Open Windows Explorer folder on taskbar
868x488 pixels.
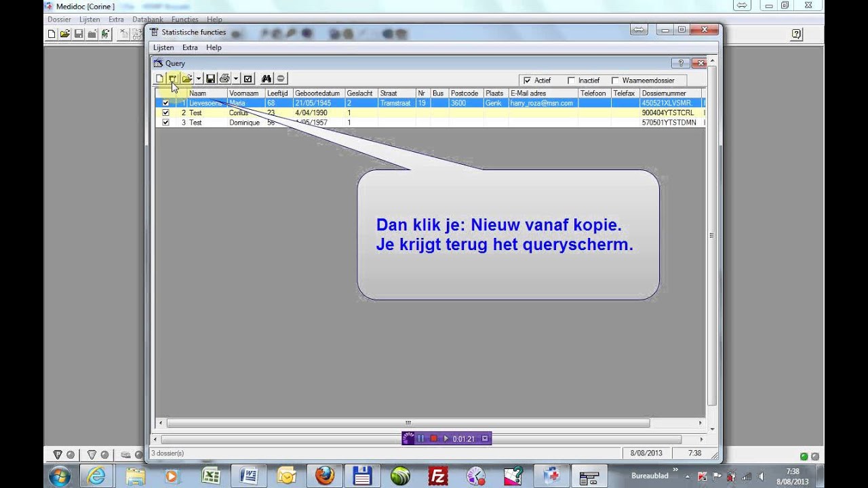click(135, 476)
